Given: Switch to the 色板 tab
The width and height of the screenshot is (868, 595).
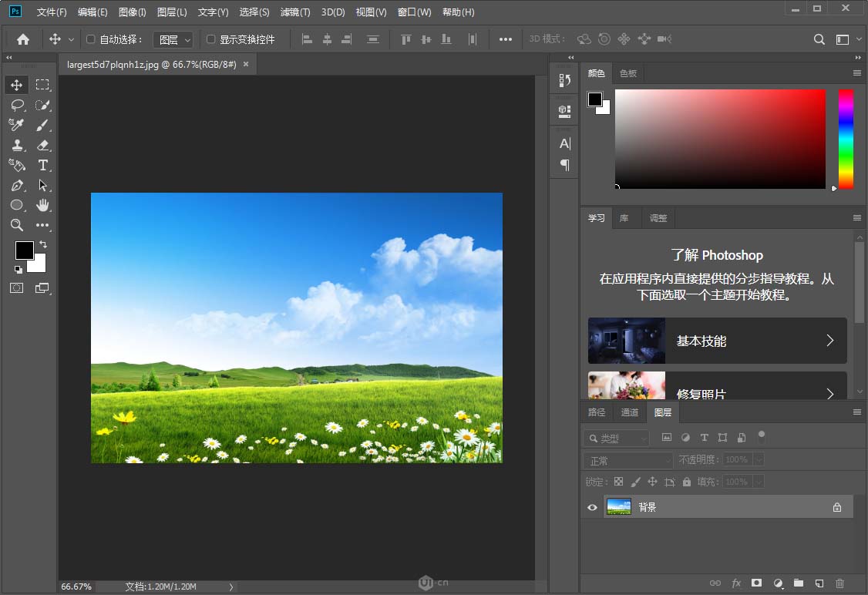Looking at the screenshot, I should pos(627,73).
